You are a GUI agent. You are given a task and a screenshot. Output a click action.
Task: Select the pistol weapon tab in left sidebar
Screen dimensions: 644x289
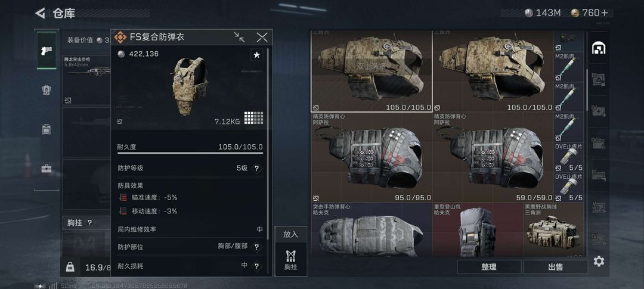pos(47,51)
